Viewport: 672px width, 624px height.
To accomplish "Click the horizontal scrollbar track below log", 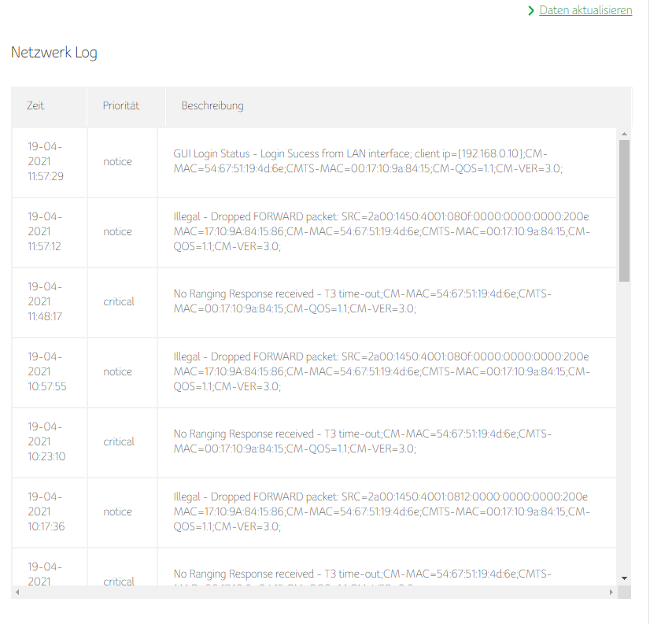I will tap(315, 591).
